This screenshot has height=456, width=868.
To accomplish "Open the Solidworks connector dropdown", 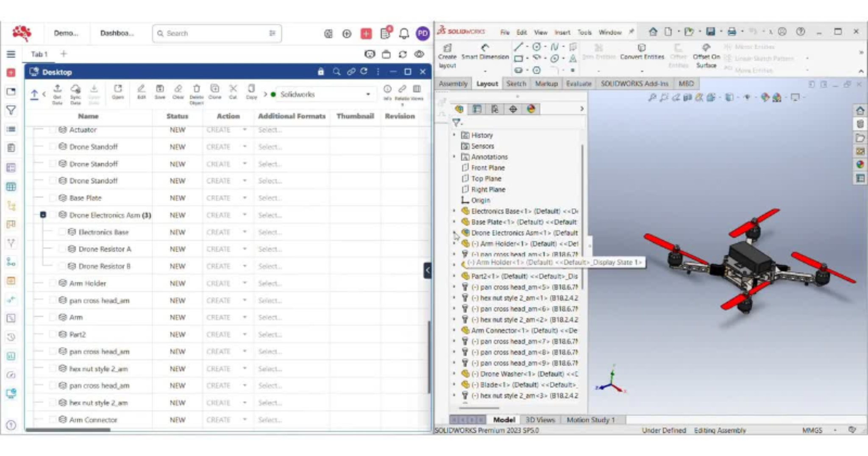I will click(368, 94).
